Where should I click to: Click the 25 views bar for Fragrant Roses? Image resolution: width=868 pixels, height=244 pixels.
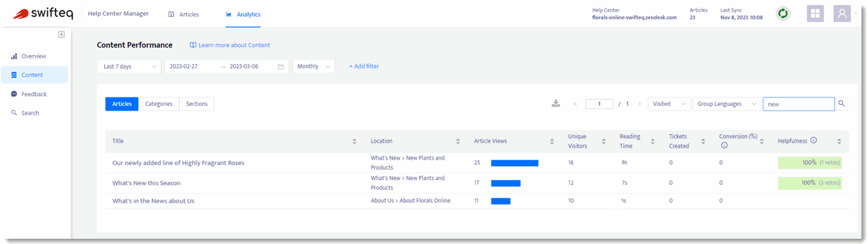[515, 163]
